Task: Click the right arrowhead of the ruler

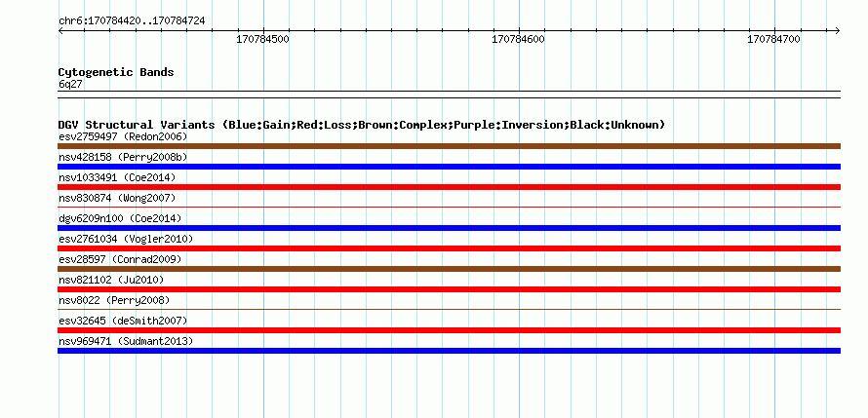Action: (x=837, y=30)
